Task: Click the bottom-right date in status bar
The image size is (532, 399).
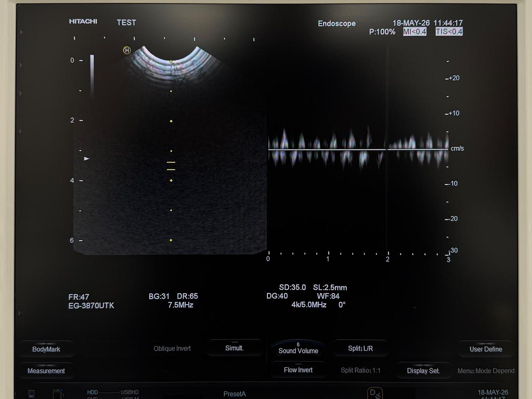Action: [x=493, y=392]
